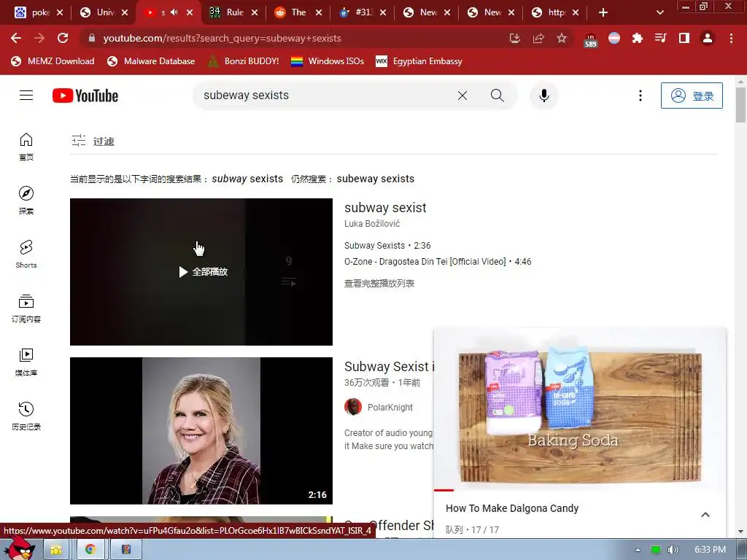Open Luka Božilović channel
Screen dimensions: 747x560
click(372, 224)
